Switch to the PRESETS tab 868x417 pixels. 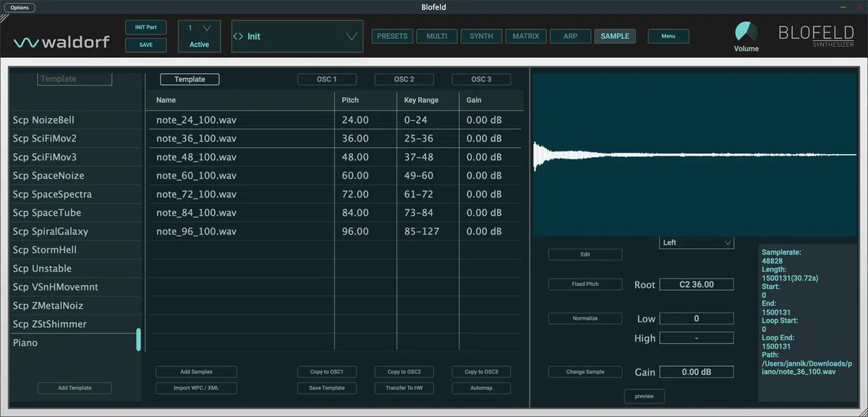[392, 36]
